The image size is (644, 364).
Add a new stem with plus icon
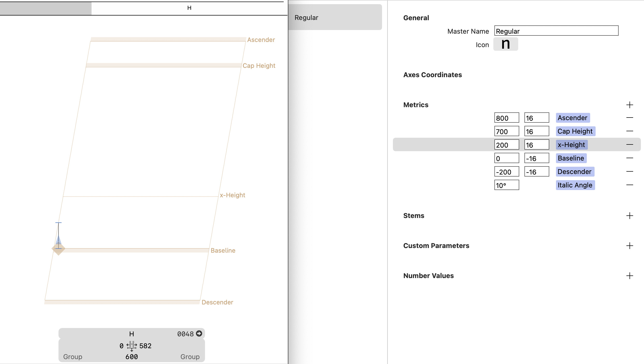pyautogui.click(x=630, y=216)
